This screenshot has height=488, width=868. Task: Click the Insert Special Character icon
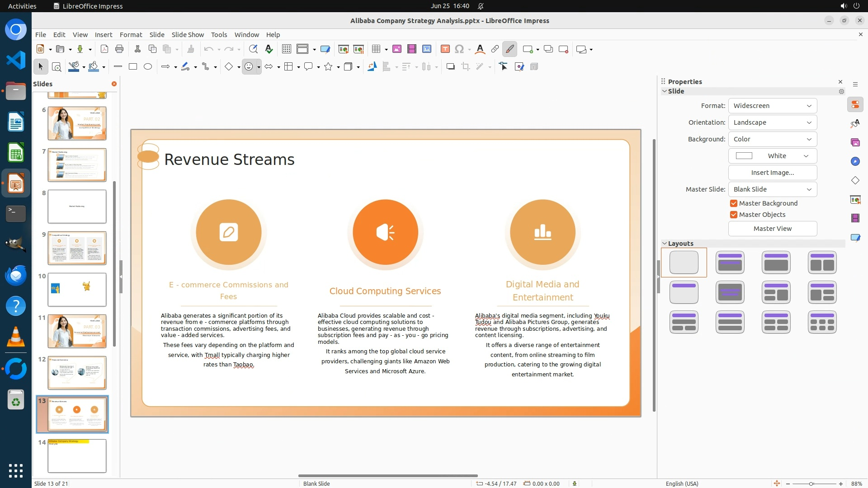(x=459, y=49)
